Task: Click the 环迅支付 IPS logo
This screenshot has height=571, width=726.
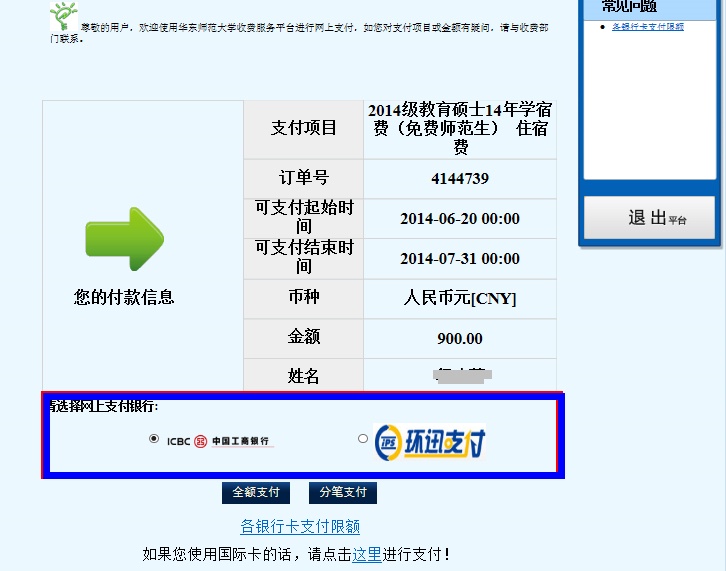Action: pyautogui.click(x=430, y=441)
